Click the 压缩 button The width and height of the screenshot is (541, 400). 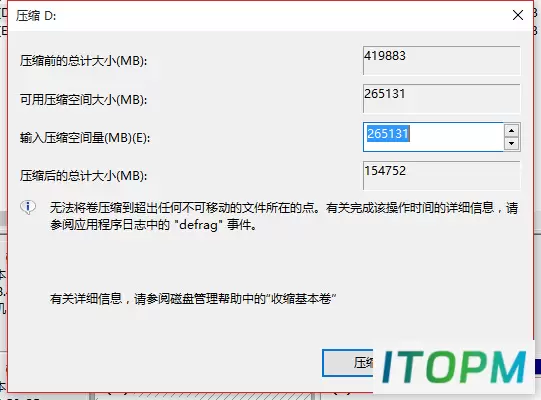click(348, 363)
